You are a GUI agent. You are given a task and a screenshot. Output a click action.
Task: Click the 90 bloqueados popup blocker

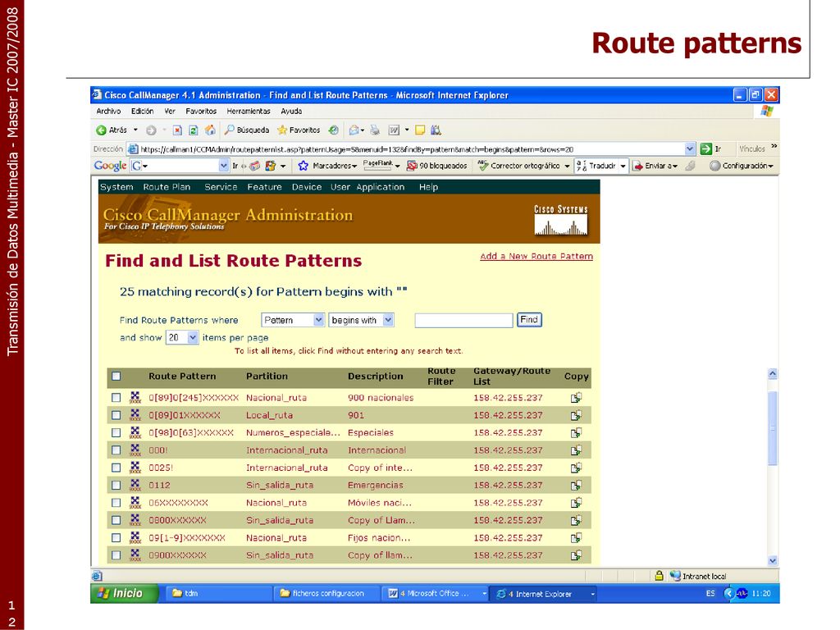436,166
